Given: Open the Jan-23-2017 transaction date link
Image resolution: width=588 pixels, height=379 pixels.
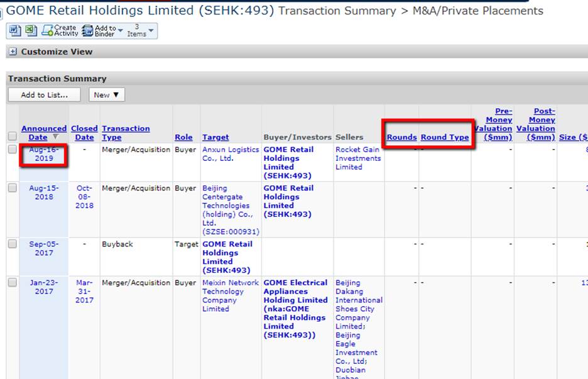Looking at the screenshot, I should tap(44, 287).
